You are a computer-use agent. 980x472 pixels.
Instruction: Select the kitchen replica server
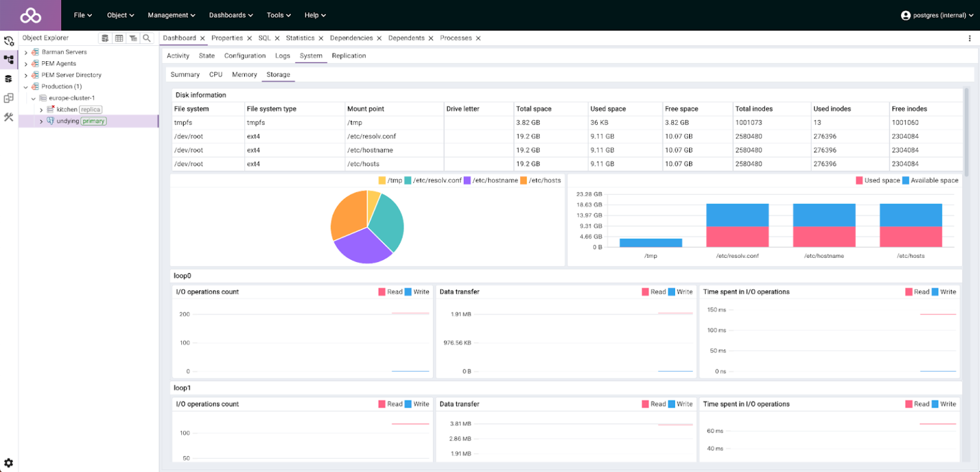tap(66, 110)
